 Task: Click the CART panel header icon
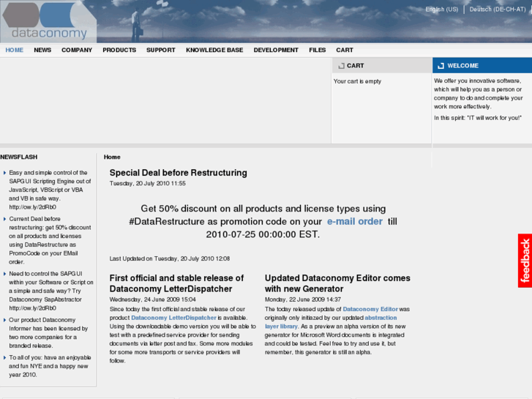pos(341,66)
